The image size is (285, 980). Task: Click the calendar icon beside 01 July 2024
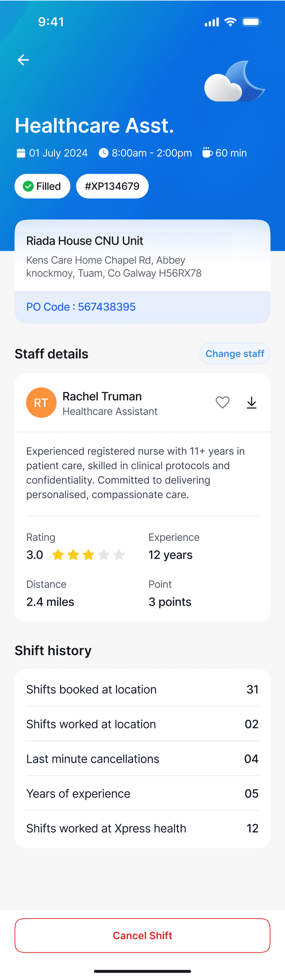tap(21, 153)
